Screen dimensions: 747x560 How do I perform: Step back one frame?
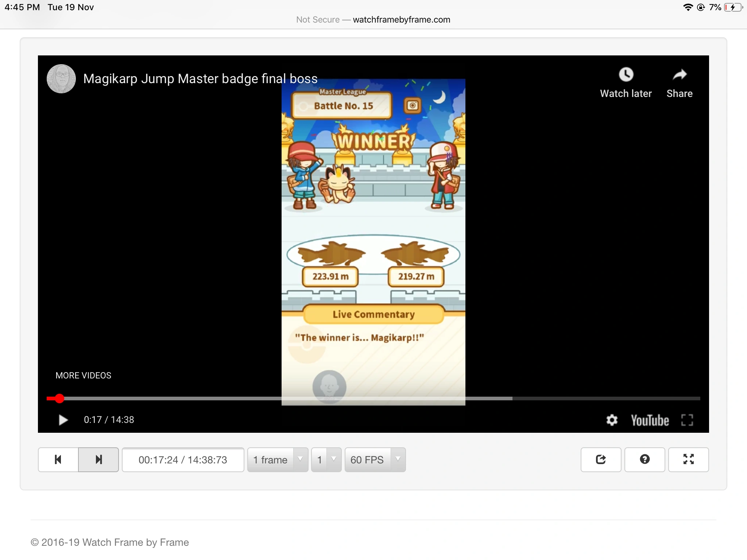point(58,459)
